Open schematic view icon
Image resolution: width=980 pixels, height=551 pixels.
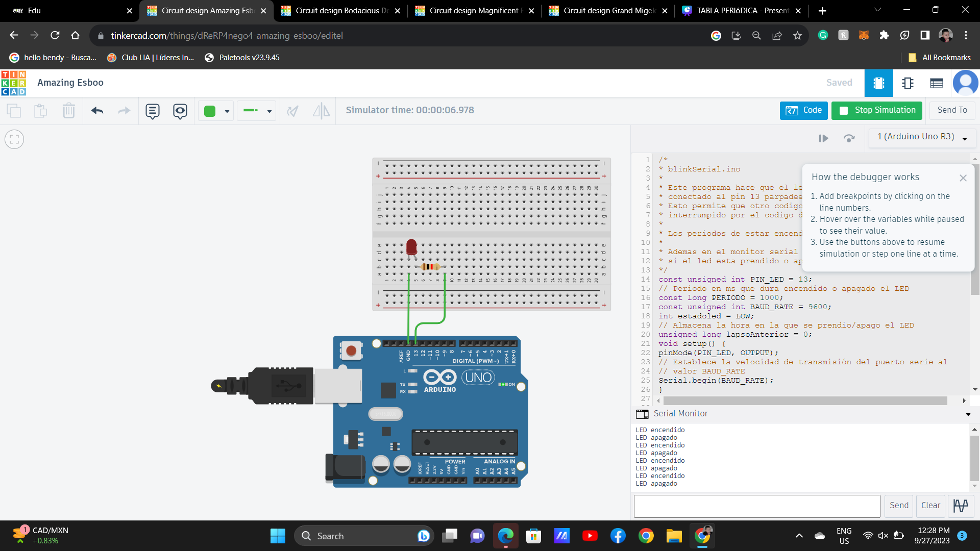coord(908,83)
